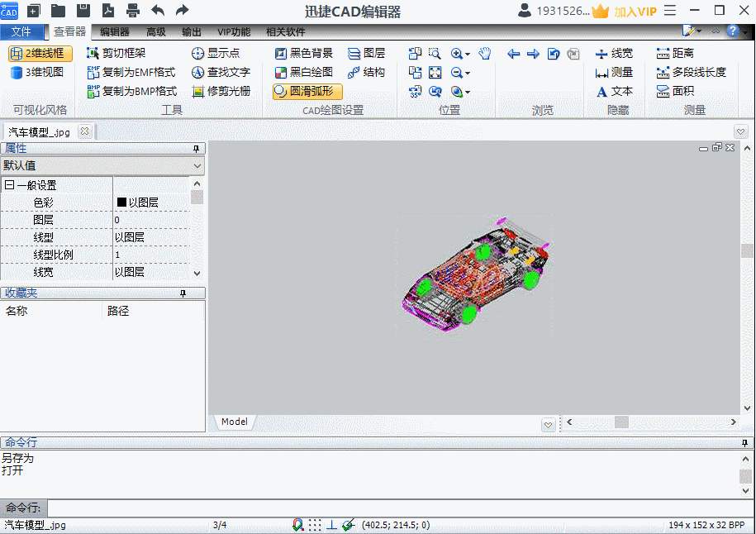756x534 pixels.
Task: Collapse the 一般设置 property group
Action: pyautogui.click(x=10, y=186)
